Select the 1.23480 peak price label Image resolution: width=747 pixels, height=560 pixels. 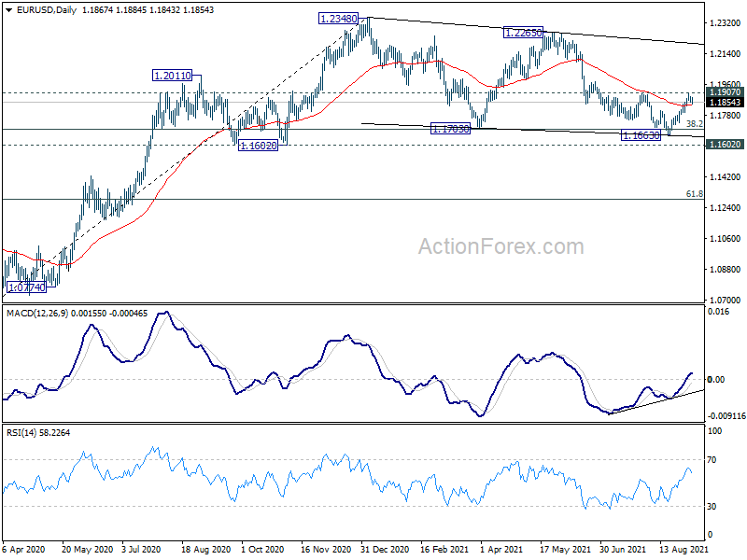pos(336,19)
